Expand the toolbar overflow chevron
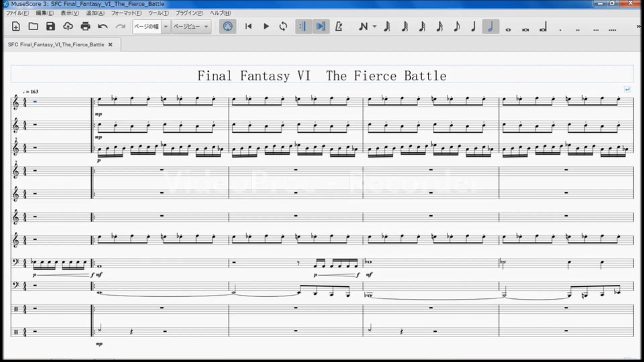The height and width of the screenshot is (362, 644). click(x=639, y=27)
